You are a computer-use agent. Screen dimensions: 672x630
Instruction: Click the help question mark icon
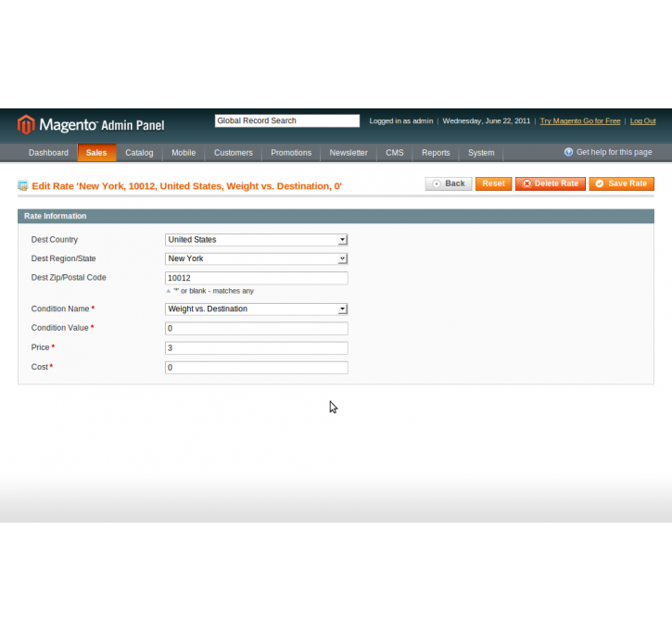pos(568,152)
